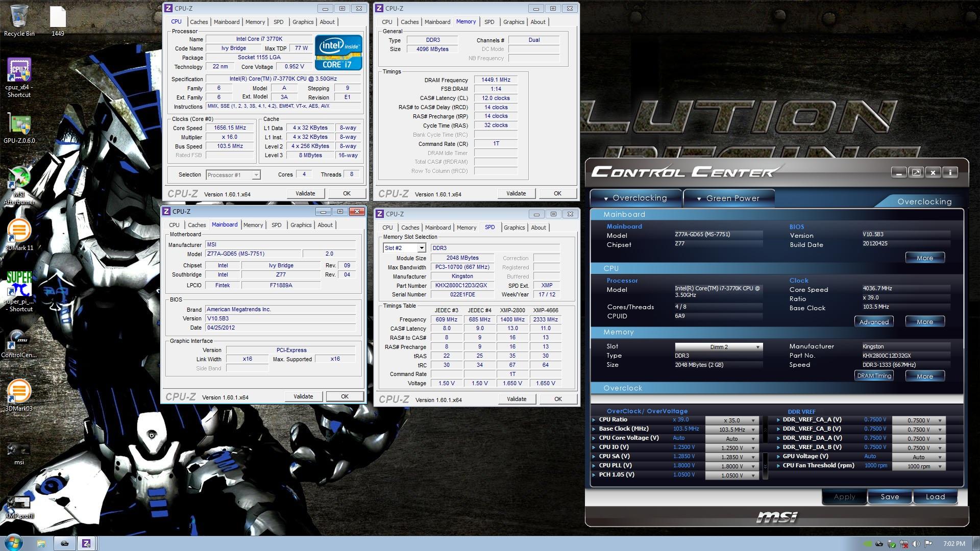Screen dimensions: 980x551
Task: Open Slot #2 memory slot dropdown
Action: (x=404, y=248)
